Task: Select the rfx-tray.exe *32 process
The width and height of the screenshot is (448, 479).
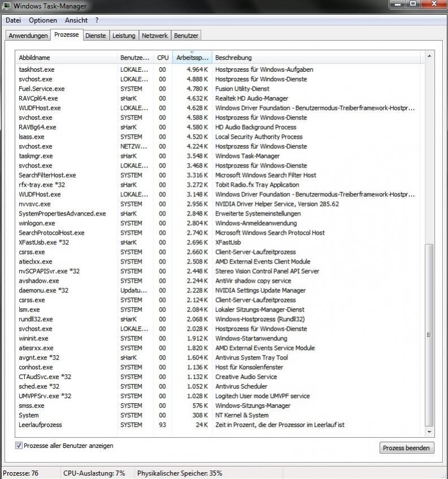Action: pos(219,185)
